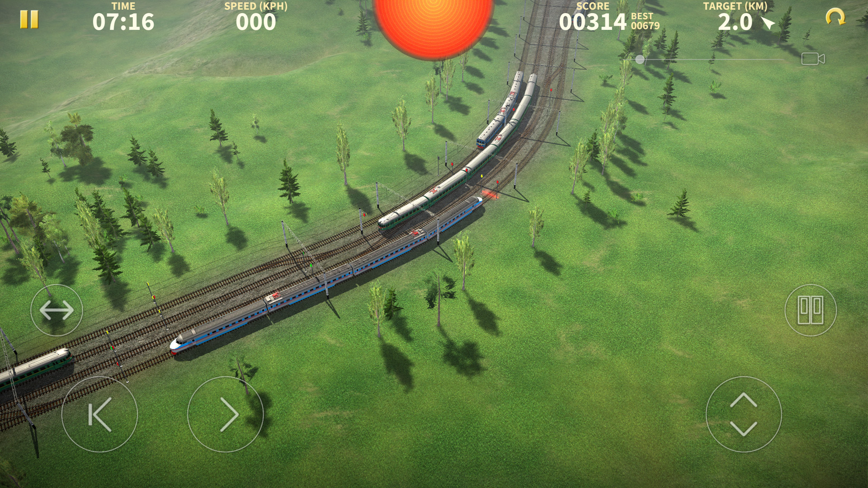Viewport: 868px width, 488px height.
Task: Toggle the double-door icon on right
Action: coord(810,309)
